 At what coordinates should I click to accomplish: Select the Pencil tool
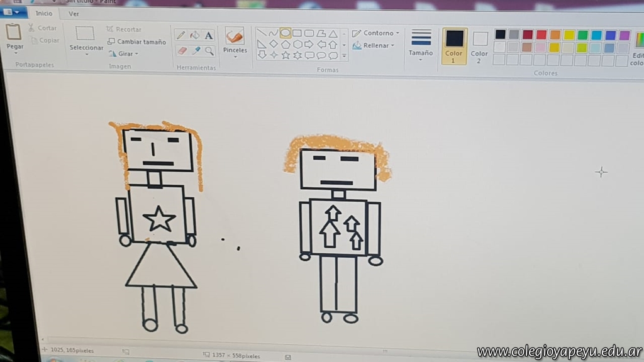(180, 35)
